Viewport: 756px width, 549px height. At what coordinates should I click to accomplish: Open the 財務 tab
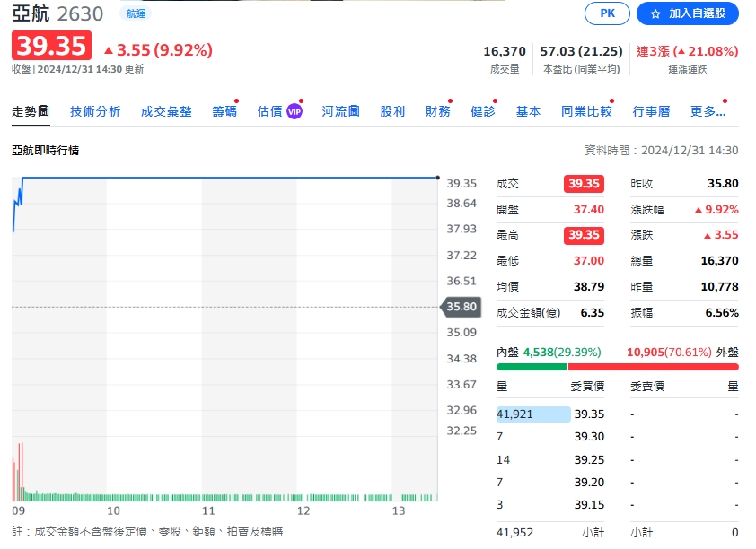(438, 111)
